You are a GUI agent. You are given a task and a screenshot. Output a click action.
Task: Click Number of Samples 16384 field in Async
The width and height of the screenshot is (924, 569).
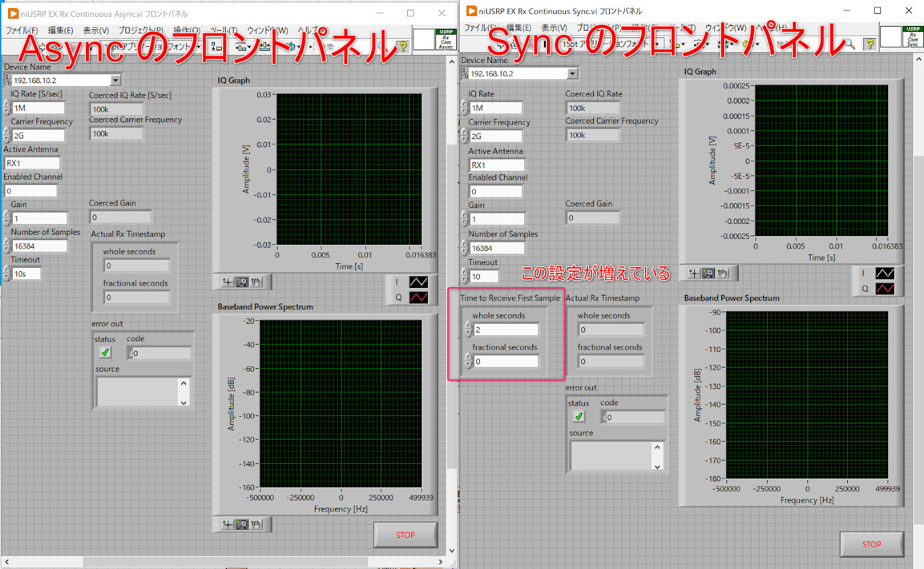(39, 246)
